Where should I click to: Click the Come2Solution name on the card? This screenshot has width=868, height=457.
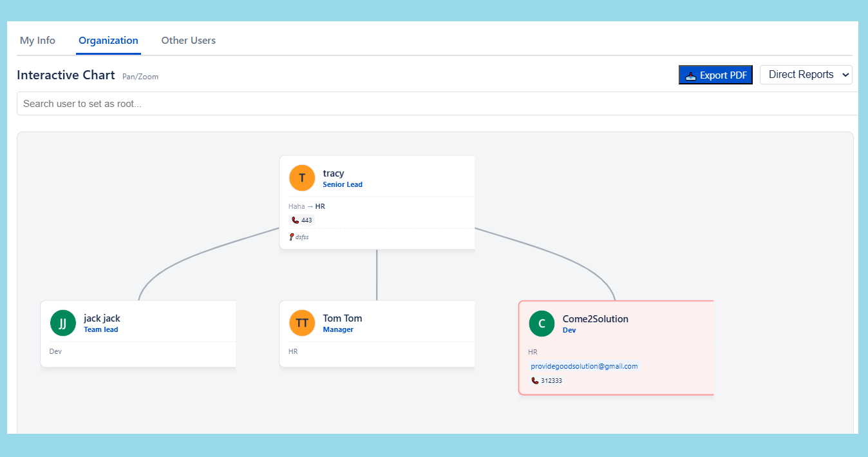pyautogui.click(x=595, y=319)
